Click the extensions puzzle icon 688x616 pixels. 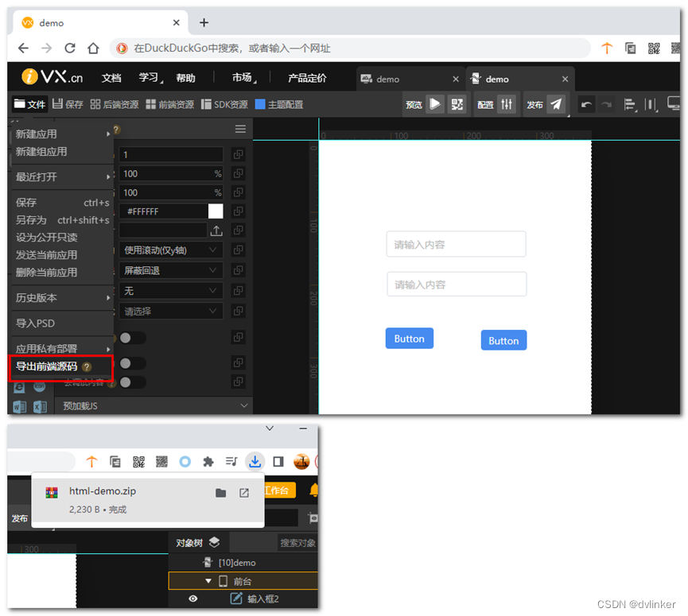[x=208, y=461]
